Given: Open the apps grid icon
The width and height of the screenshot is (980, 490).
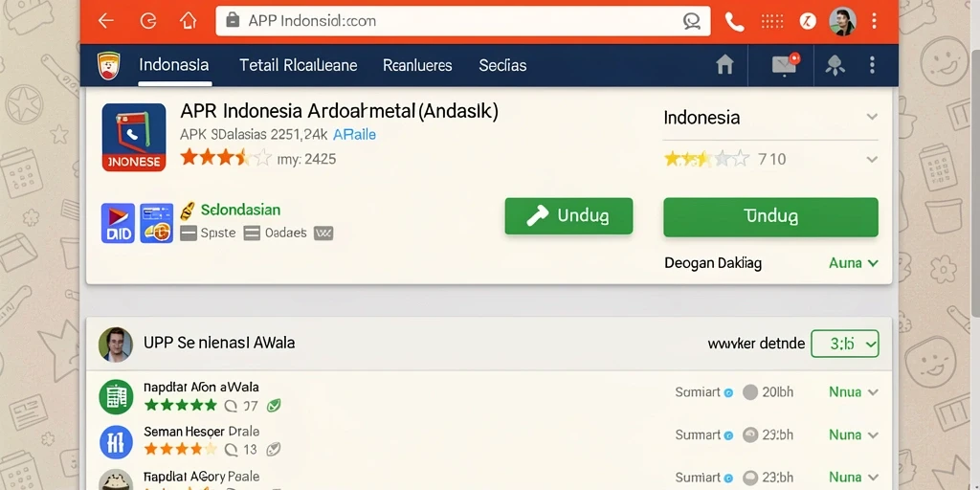Looking at the screenshot, I should 772,21.
